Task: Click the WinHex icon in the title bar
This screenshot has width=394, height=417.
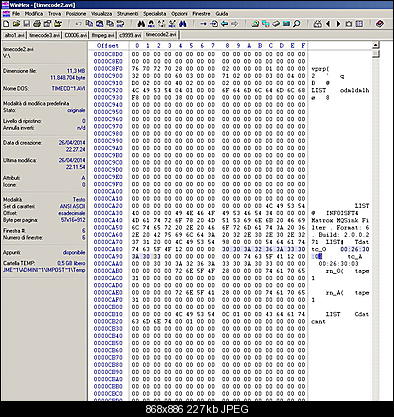Action: tap(5, 5)
